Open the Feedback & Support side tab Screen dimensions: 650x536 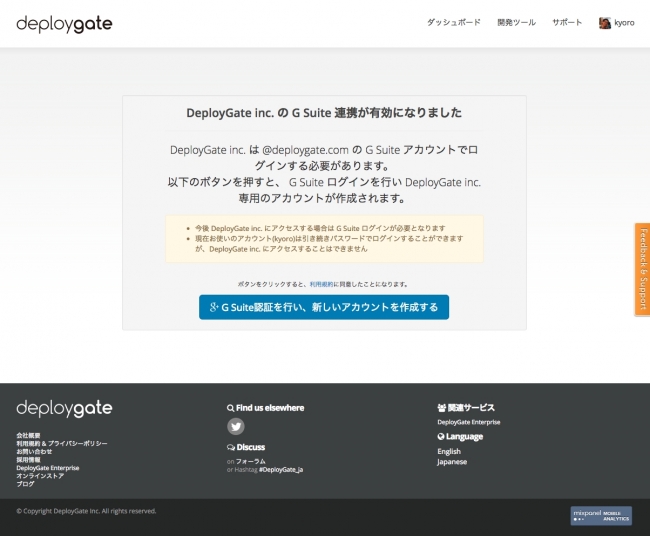642,269
